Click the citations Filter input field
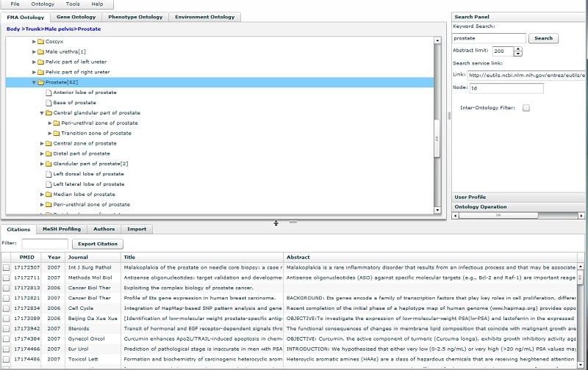 tap(45, 244)
